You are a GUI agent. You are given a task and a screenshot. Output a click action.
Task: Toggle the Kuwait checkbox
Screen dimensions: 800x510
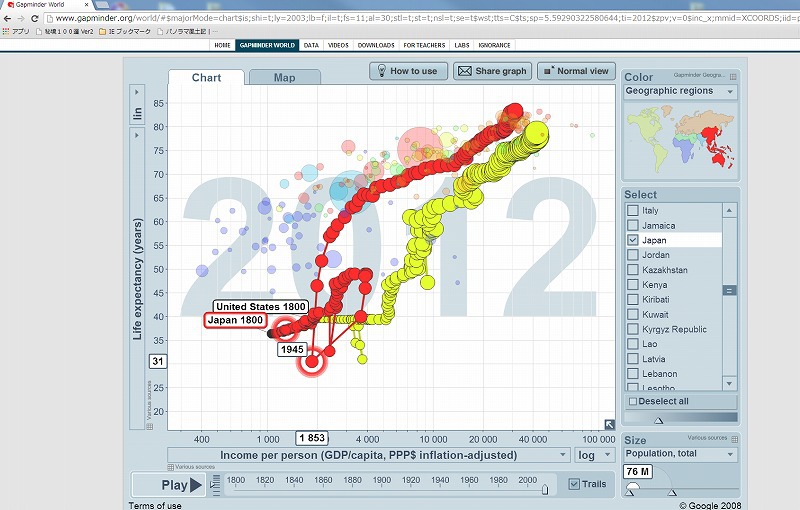click(x=633, y=314)
